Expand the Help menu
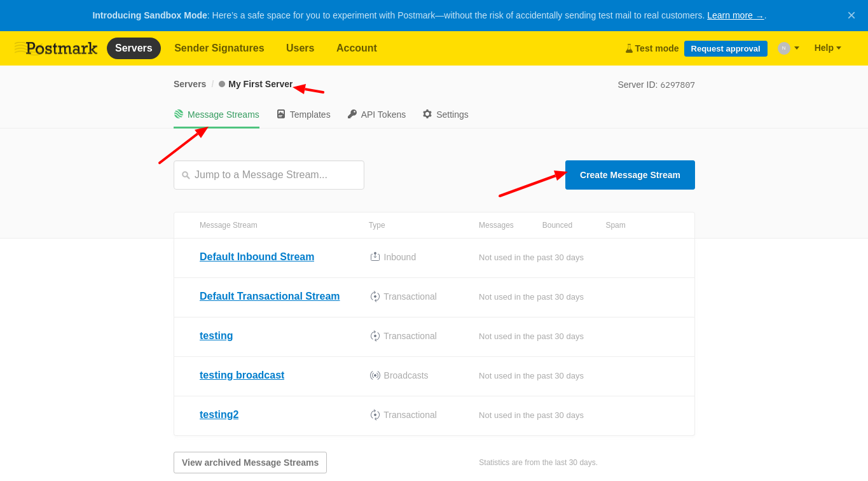Image resolution: width=868 pixels, height=481 pixels. point(828,48)
